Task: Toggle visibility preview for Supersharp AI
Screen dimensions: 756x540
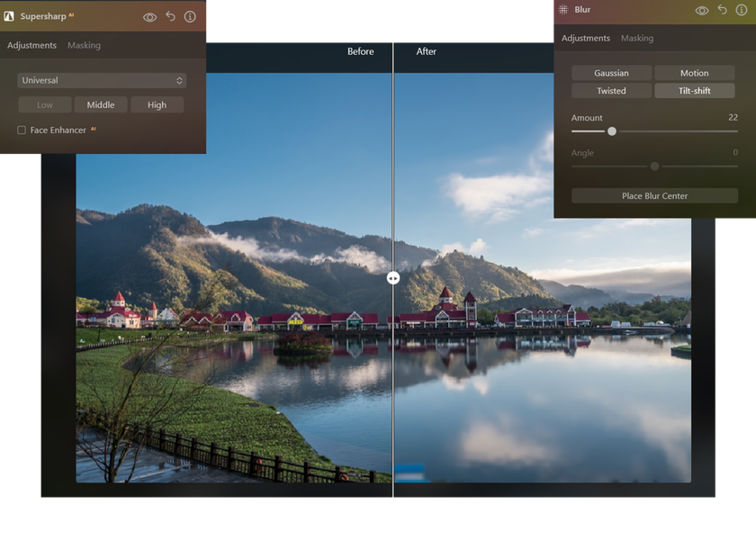Action: coord(149,15)
